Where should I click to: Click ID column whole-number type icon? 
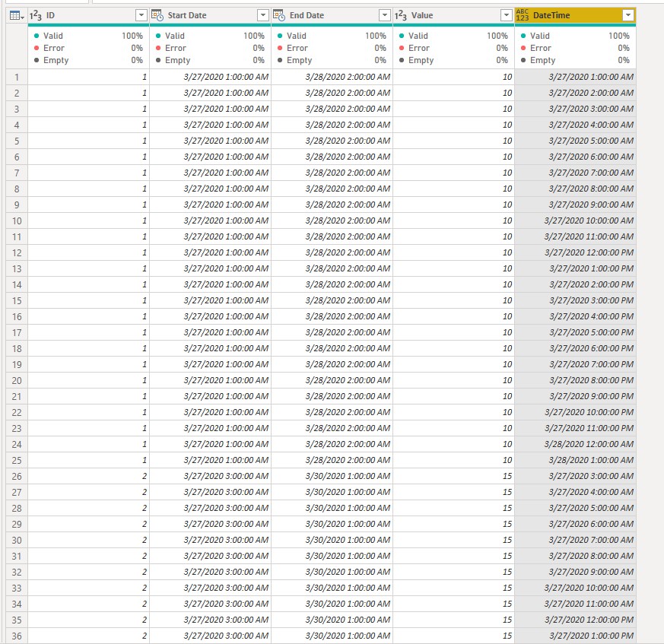click(x=35, y=16)
